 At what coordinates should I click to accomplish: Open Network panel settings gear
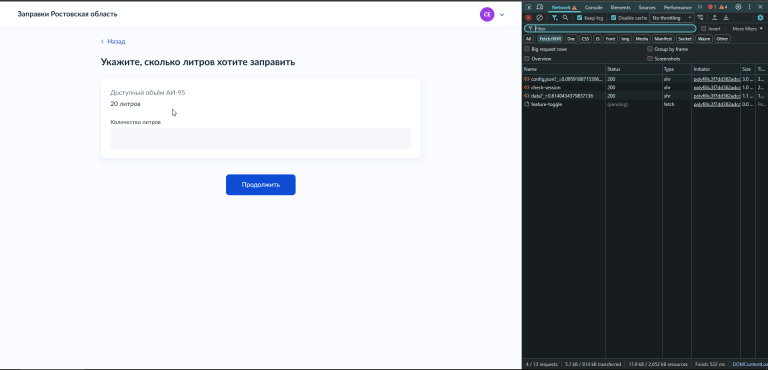click(760, 18)
